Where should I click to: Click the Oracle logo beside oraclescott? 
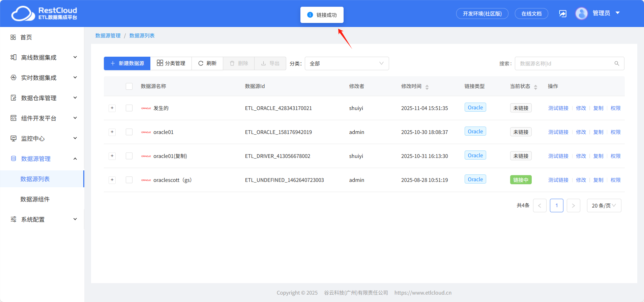pyautogui.click(x=146, y=180)
